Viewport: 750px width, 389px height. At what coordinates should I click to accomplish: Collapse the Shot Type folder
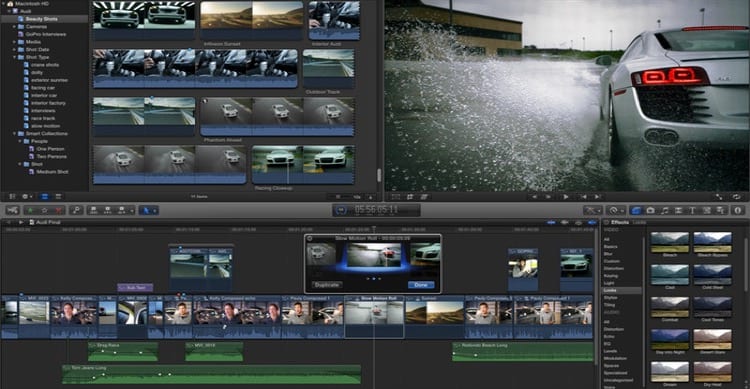click(14, 57)
